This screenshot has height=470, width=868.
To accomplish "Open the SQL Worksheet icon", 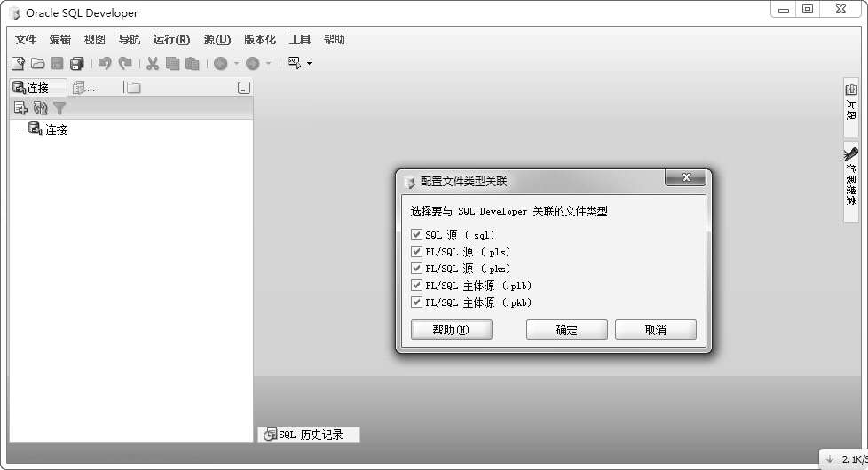I will click(x=295, y=63).
